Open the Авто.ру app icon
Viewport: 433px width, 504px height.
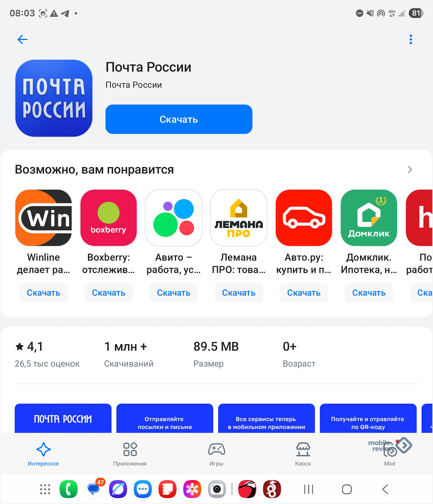pos(304,218)
